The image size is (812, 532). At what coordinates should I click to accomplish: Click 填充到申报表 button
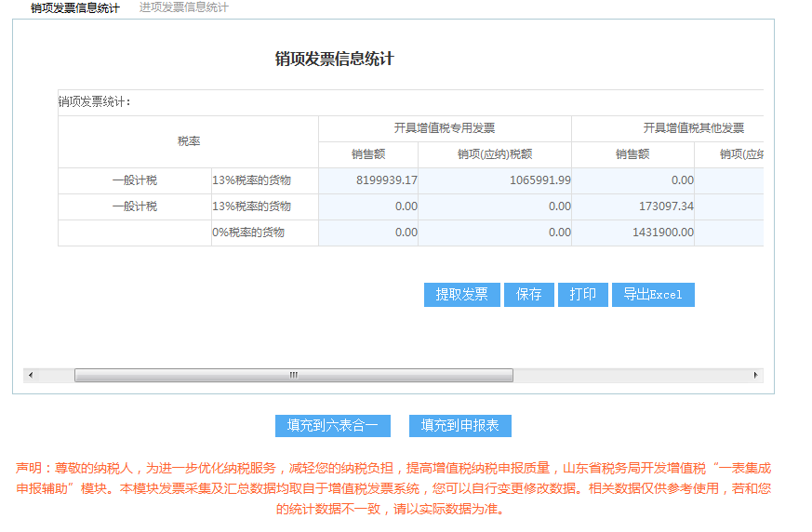coord(459,426)
